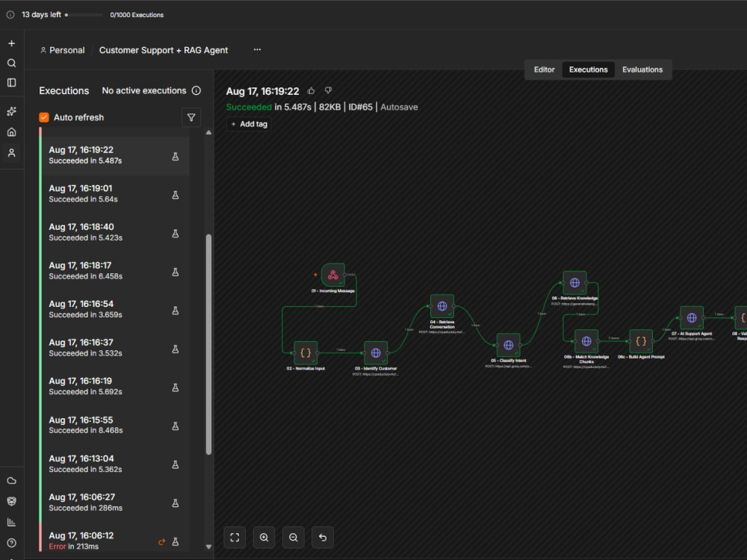Open the Aug 17, 16:15:55 execution
The width and height of the screenshot is (747, 560).
114,426
